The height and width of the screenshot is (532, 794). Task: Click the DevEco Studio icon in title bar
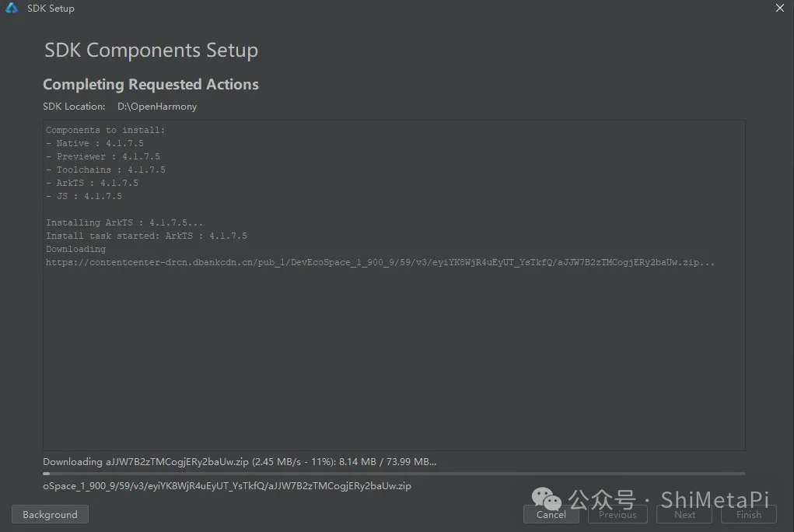pyautogui.click(x=12, y=8)
